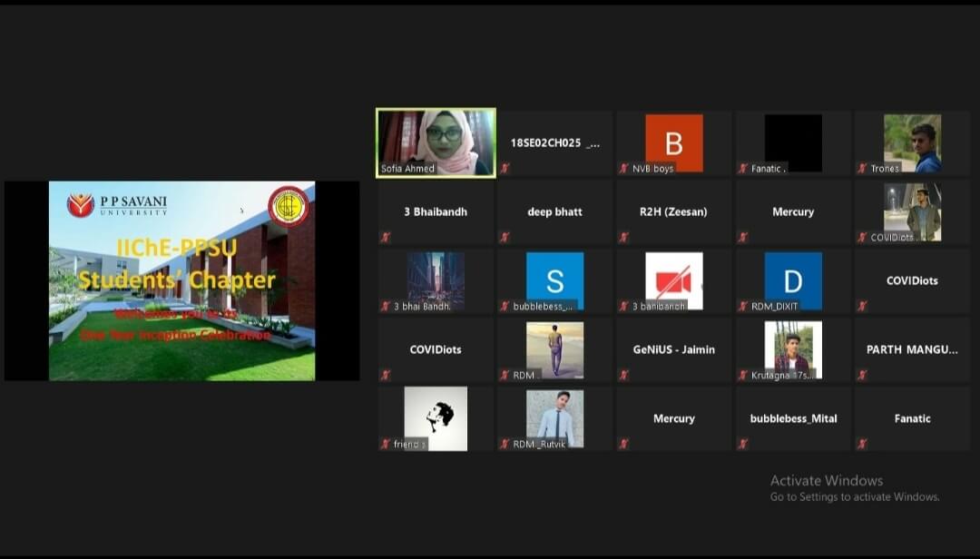The height and width of the screenshot is (559, 980).
Task: Select the shared IIChE-PPSU Students' Chapter slide
Action: click(x=181, y=280)
